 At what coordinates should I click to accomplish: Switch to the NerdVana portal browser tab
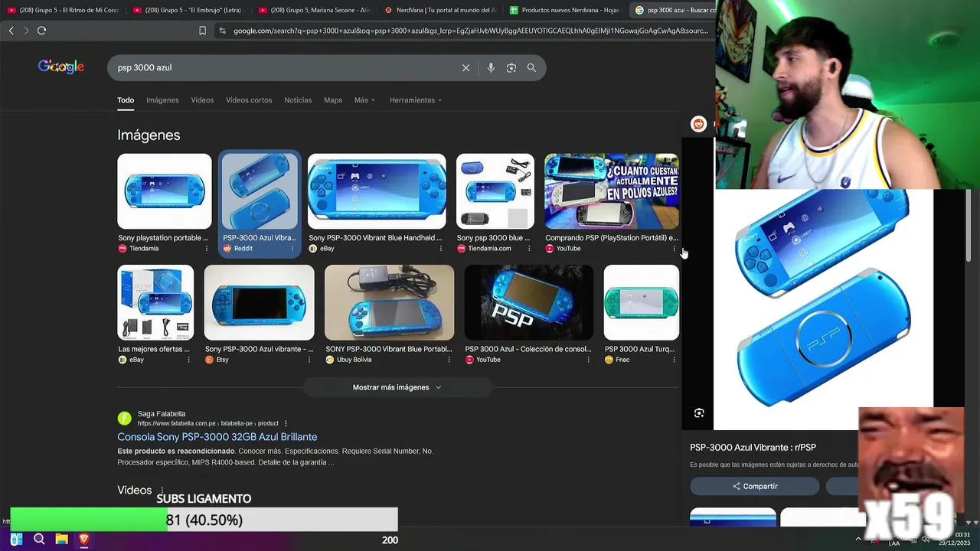[x=440, y=10]
